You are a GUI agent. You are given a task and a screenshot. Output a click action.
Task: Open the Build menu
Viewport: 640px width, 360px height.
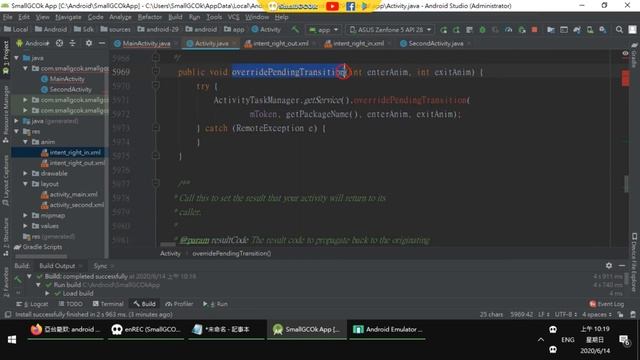click(x=175, y=17)
